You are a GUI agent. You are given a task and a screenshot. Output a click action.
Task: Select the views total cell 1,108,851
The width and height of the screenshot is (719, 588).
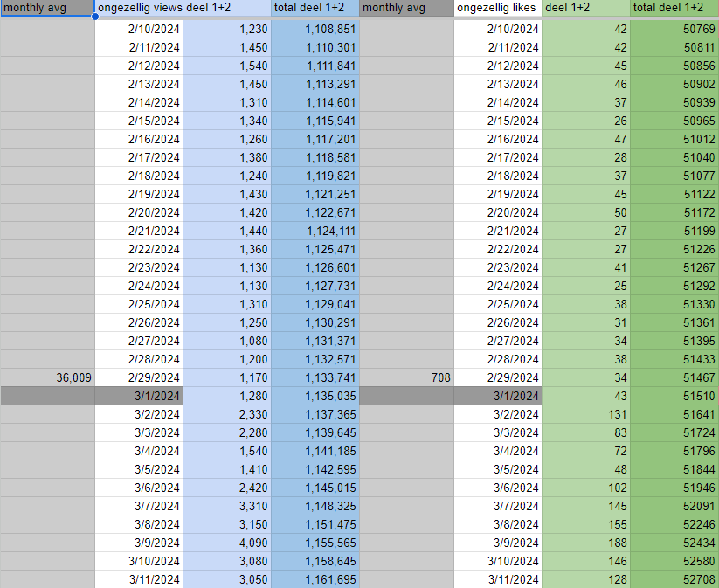pos(315,29)
